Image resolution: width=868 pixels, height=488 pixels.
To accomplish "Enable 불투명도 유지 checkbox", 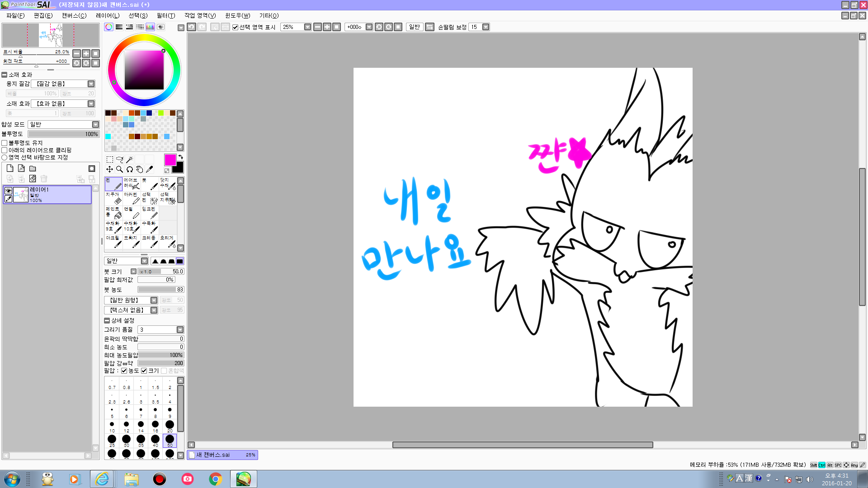I will (x=5, y=143).
